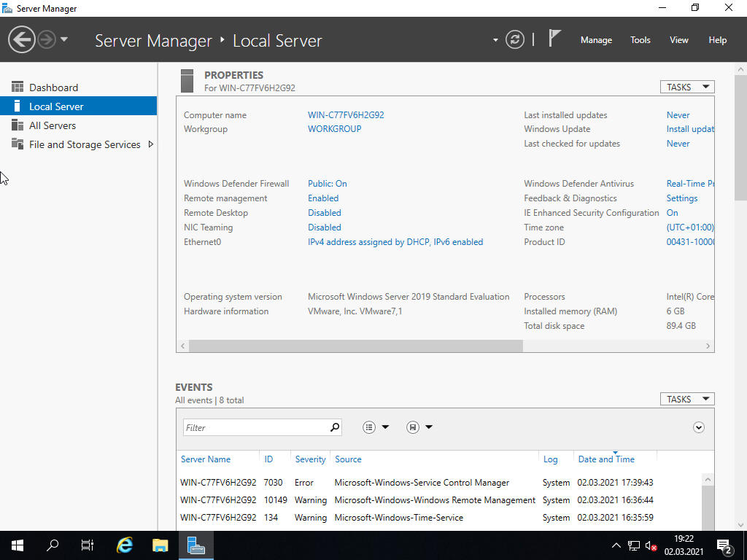Enable NIC Teaming via its Disabled link

[x=324, y=227]
